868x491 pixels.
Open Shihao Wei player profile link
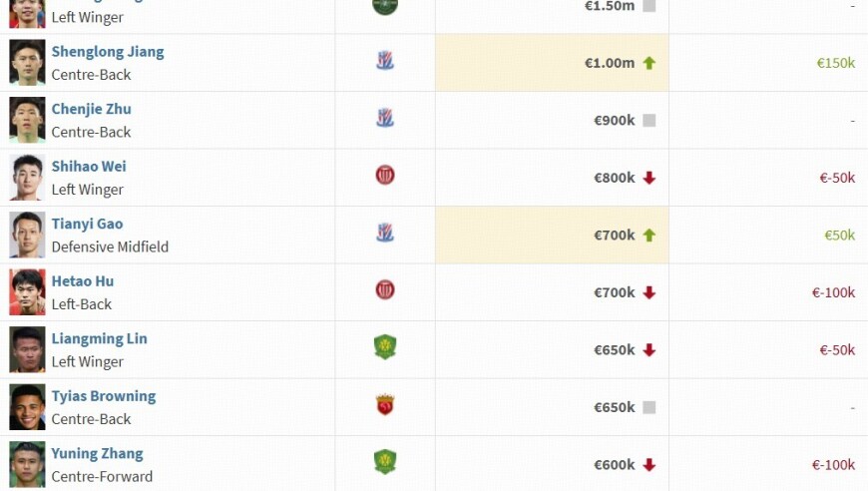pyautogui.click(x=89, y=167)
